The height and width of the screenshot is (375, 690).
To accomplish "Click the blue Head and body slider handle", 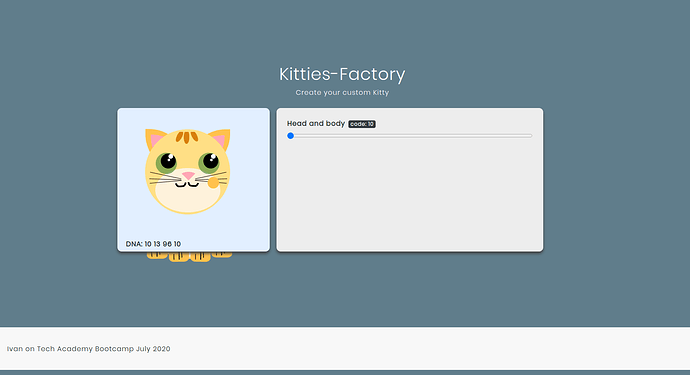I will 290,136.
